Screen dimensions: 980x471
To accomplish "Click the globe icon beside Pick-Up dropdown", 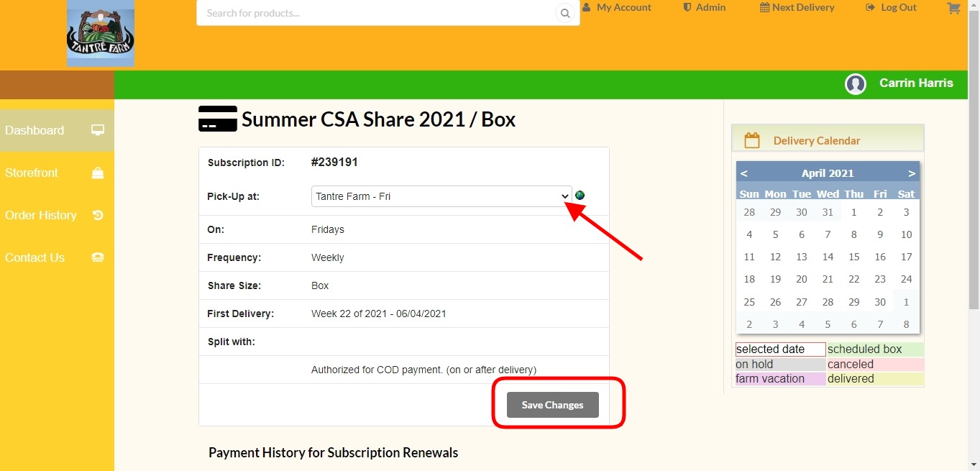I will [580, 196].
